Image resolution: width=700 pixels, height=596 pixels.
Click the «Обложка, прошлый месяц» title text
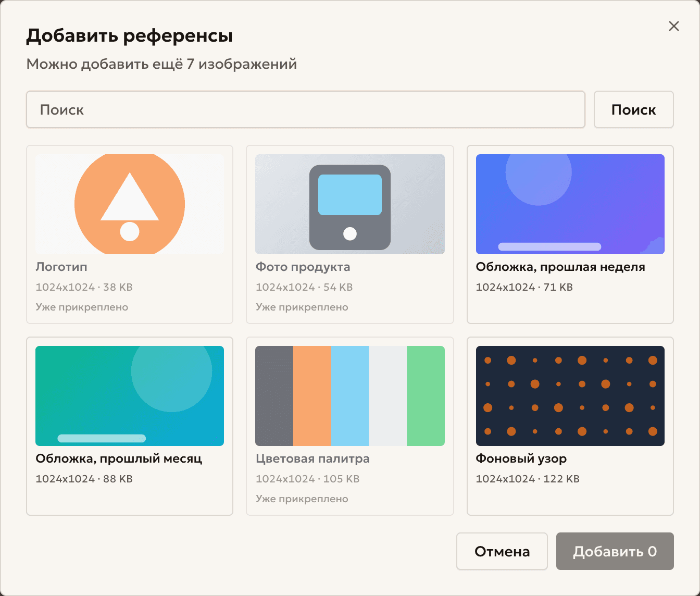tap(119, 459)
